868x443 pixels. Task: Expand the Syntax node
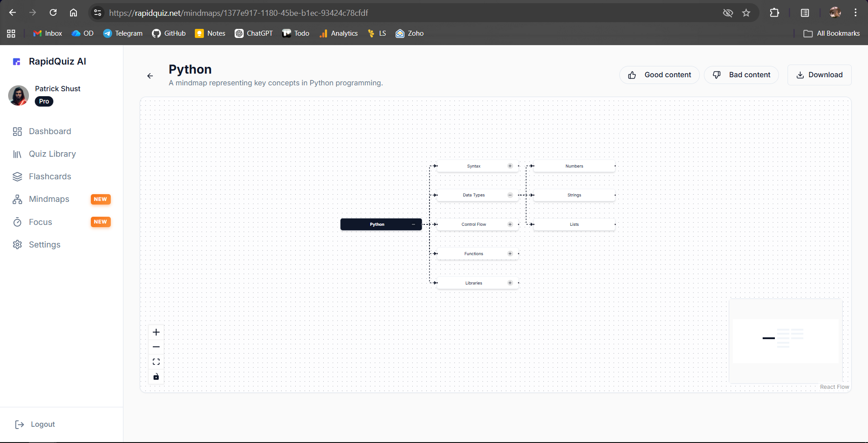[510, 166]
